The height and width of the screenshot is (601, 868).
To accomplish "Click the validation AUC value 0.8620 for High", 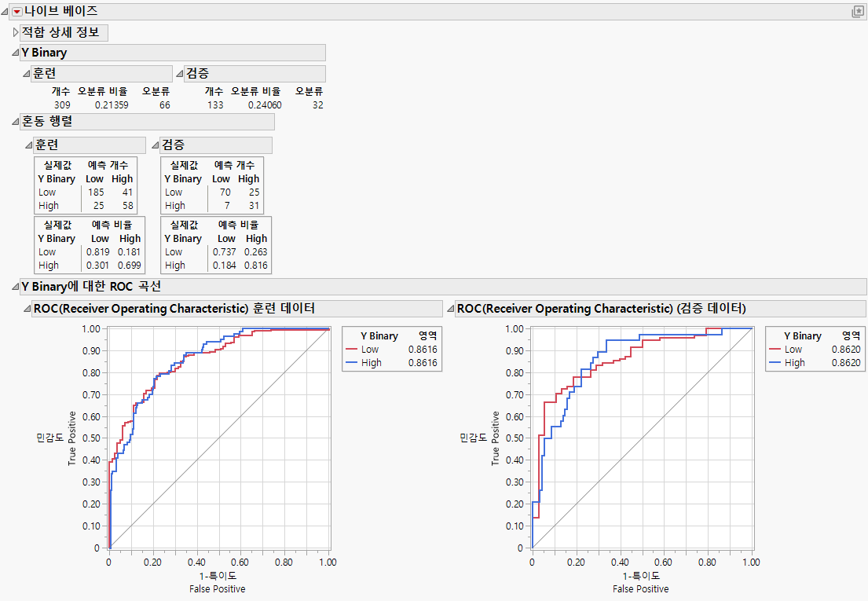I will pyautogui.click(x=847, y=362).
